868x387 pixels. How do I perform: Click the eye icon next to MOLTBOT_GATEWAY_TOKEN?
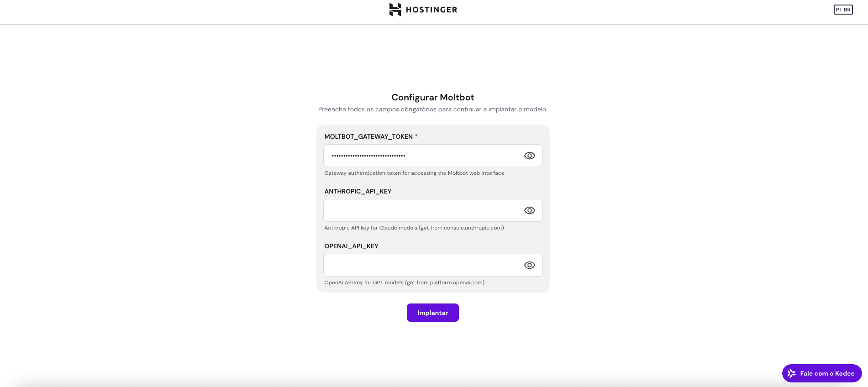[529, 156]
